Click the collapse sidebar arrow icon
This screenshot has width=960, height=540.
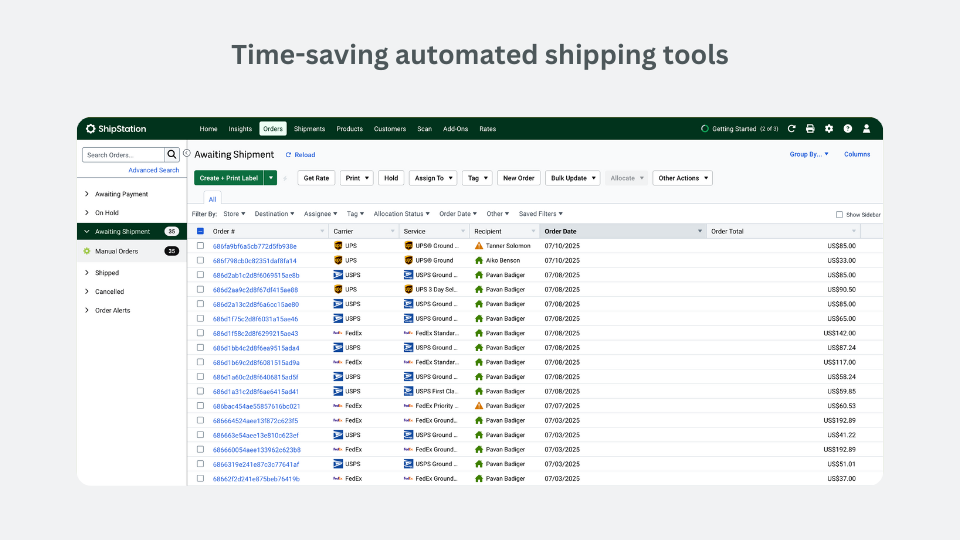coord(187,154)
